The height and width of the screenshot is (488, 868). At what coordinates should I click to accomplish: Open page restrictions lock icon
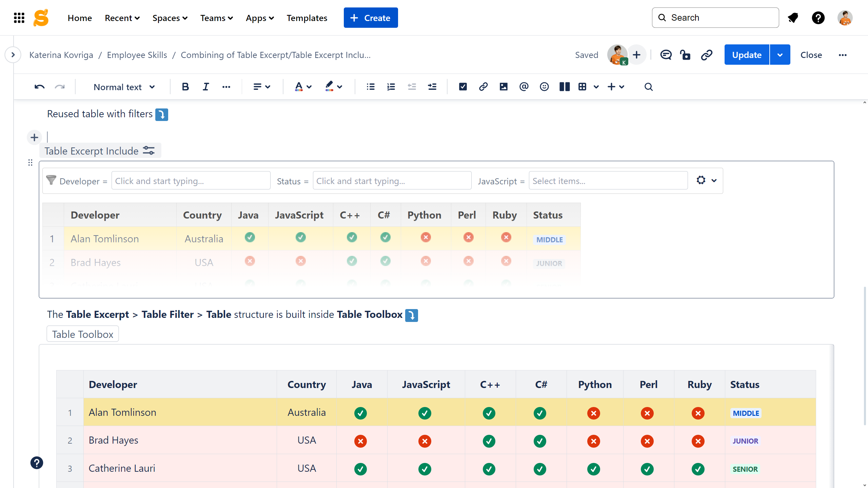[x=685, y=55]
